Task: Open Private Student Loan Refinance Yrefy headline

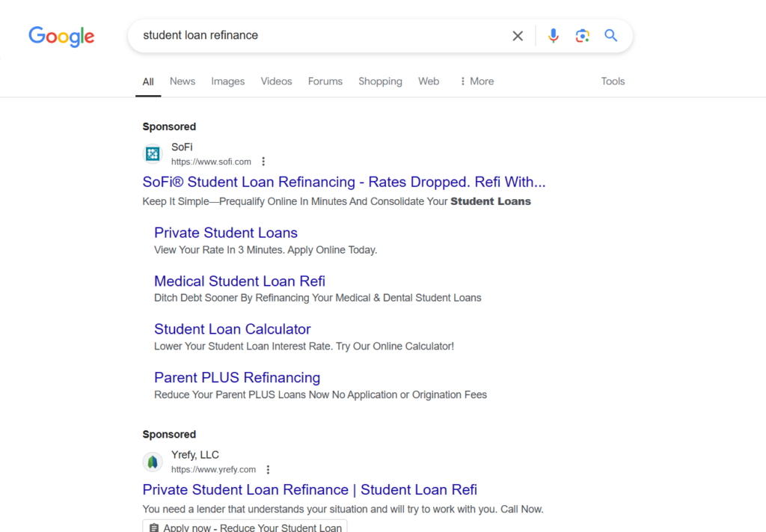Action: 310,489
